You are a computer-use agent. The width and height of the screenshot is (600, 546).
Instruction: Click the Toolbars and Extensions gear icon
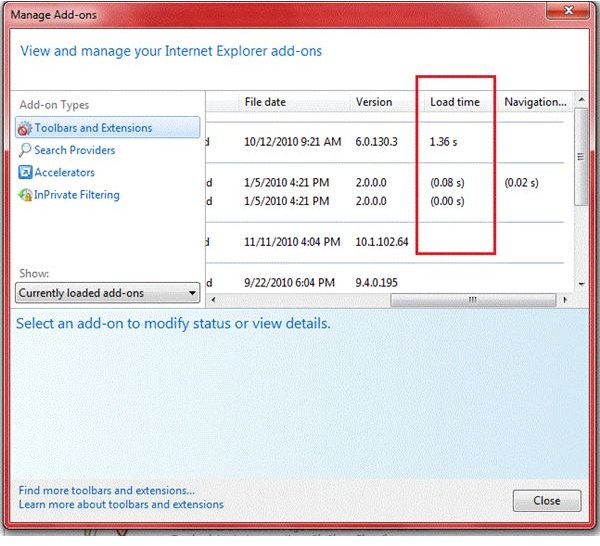tap(25, 128)
